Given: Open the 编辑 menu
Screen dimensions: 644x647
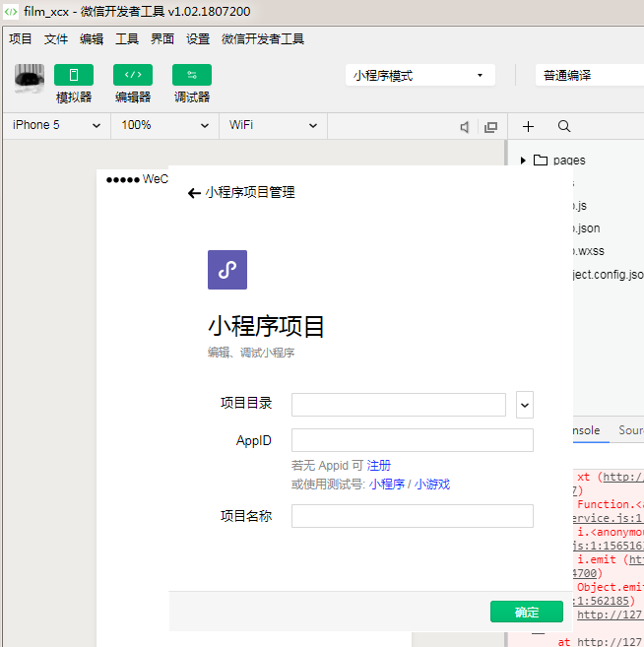Looking at the screenshot, I should pos(92,38).
